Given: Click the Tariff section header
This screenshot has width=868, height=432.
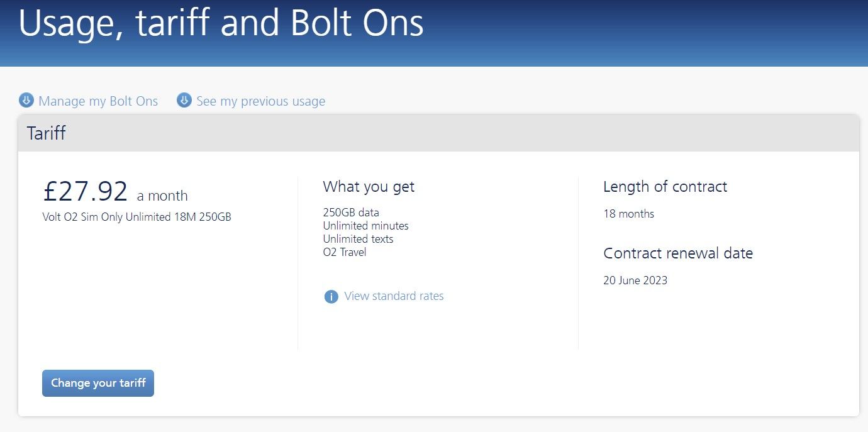Looking at the screenshot, I should coord(45,133).
